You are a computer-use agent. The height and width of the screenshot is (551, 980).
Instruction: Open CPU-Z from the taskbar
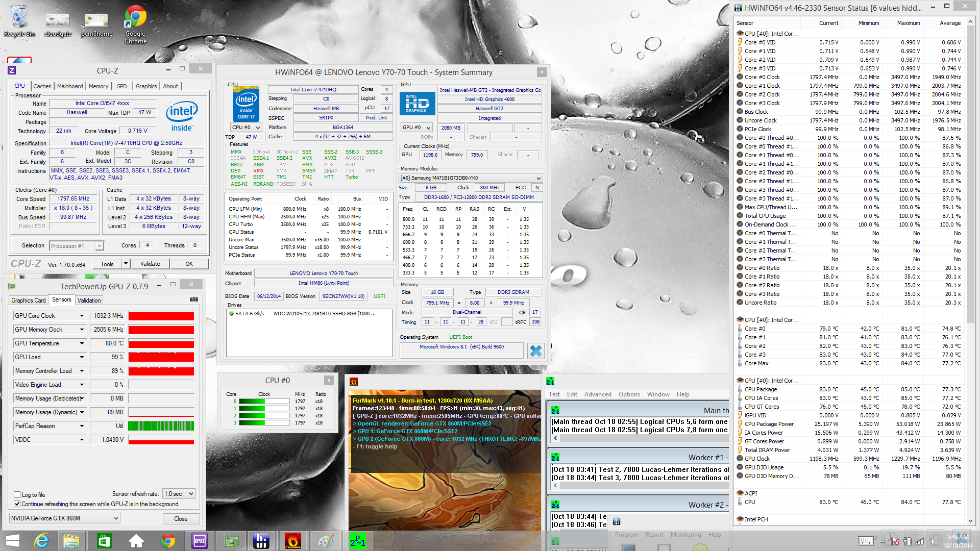[199, 540]
